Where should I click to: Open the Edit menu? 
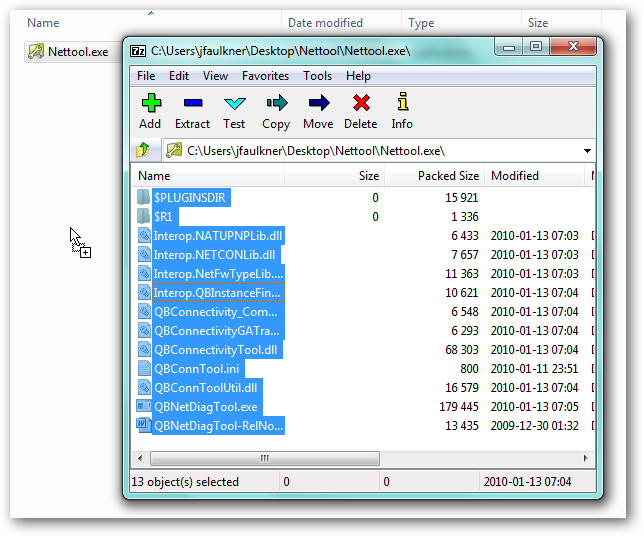(x=179, y=76)
